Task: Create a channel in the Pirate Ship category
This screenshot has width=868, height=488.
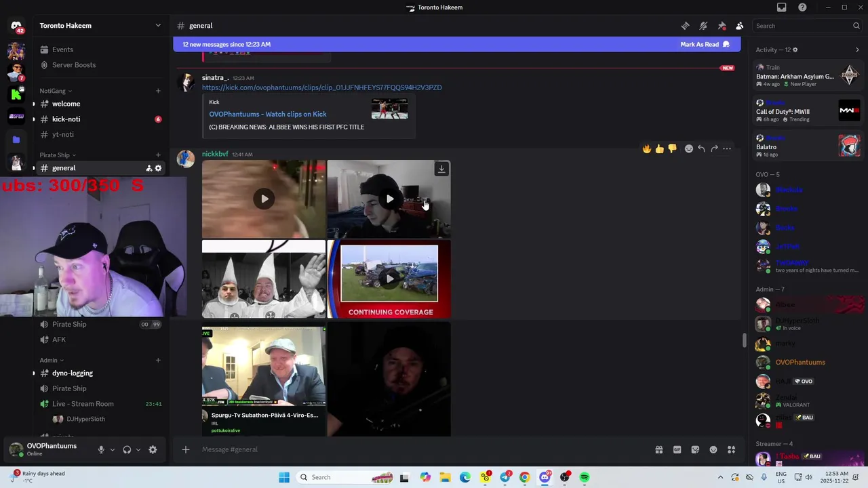Action: (158, 155)
